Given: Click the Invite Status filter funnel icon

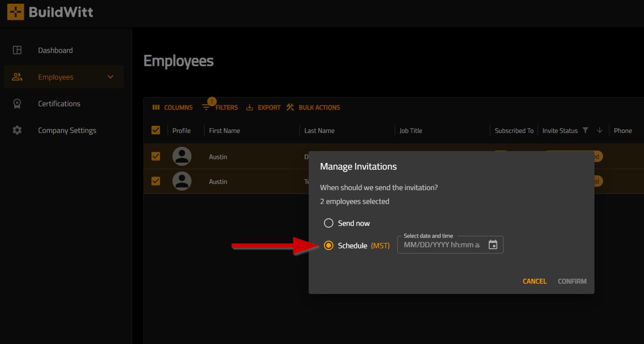Looking at the screenshot, I should [x=585, y=130].
